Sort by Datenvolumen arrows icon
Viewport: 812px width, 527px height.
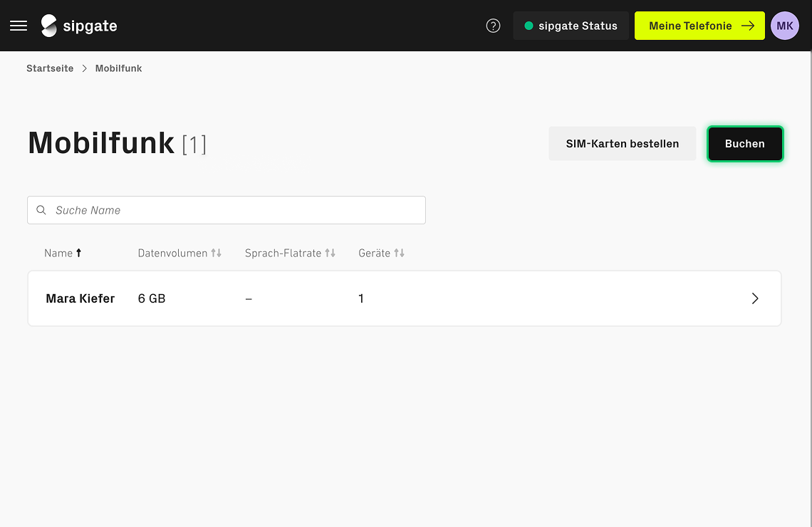tap(217, 253)
